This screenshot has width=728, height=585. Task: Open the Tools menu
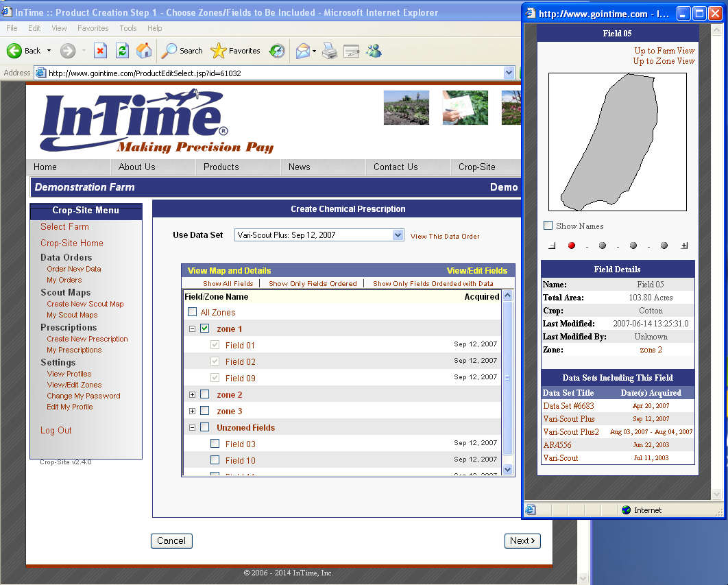[x=128, y=28]
